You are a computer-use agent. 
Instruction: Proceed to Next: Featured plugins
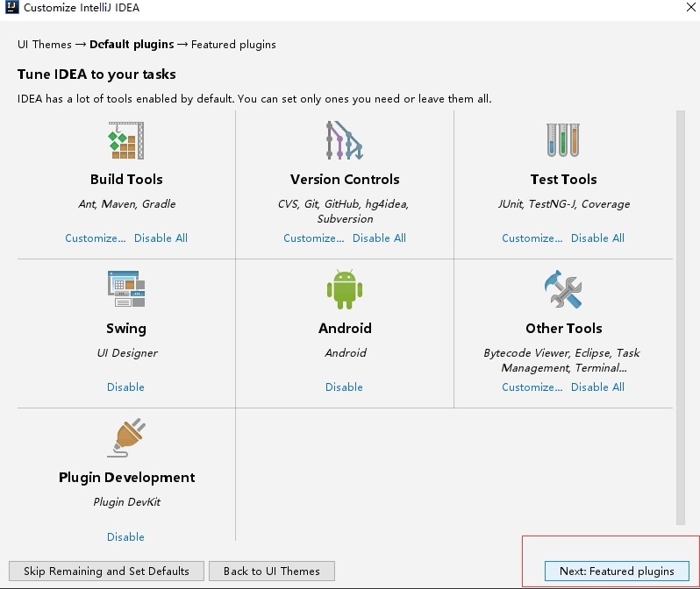pyautogui.click(x=617, y=571)
